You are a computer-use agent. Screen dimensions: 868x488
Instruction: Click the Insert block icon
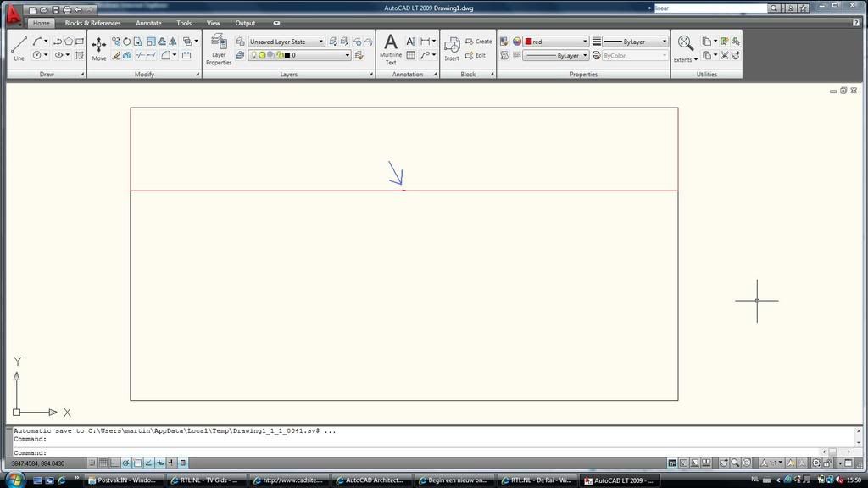[x=452, y=49]
